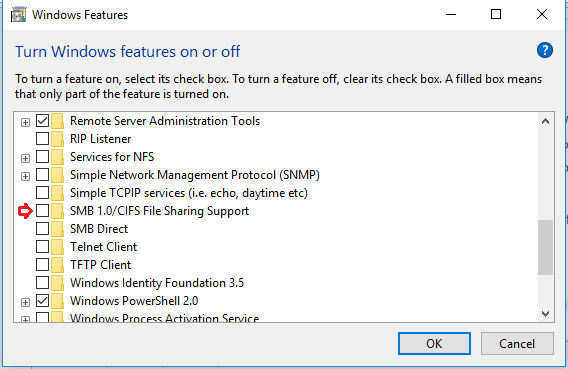This screenshot has height=369, width=568.
Task: Click the feature list scrollbar thumb
Action: [x=545, y=247]
